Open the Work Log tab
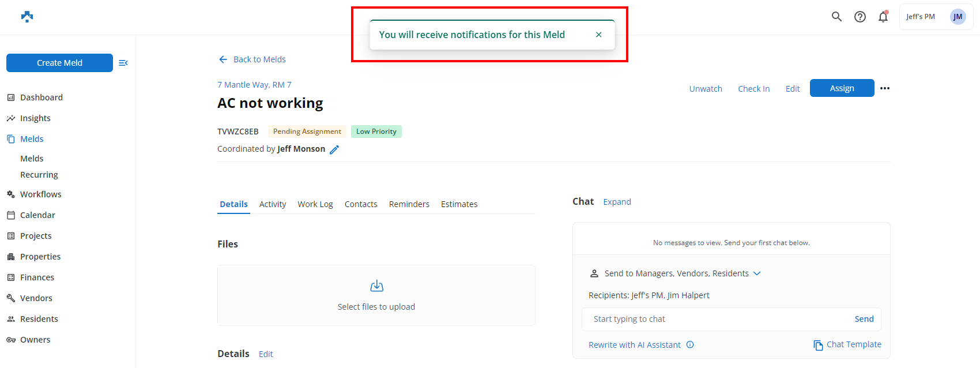Screen dimensions: 980x368 tap(315, 204)
